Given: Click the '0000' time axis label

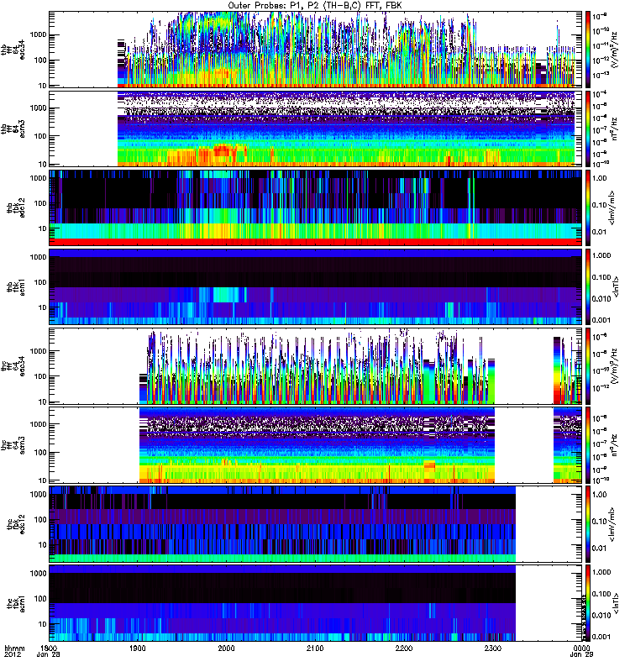Looking at the screenshot, I should point(581,648).
